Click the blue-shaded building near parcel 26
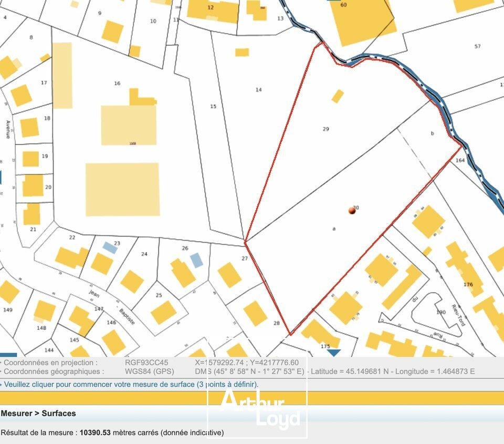 click(197, 259)
